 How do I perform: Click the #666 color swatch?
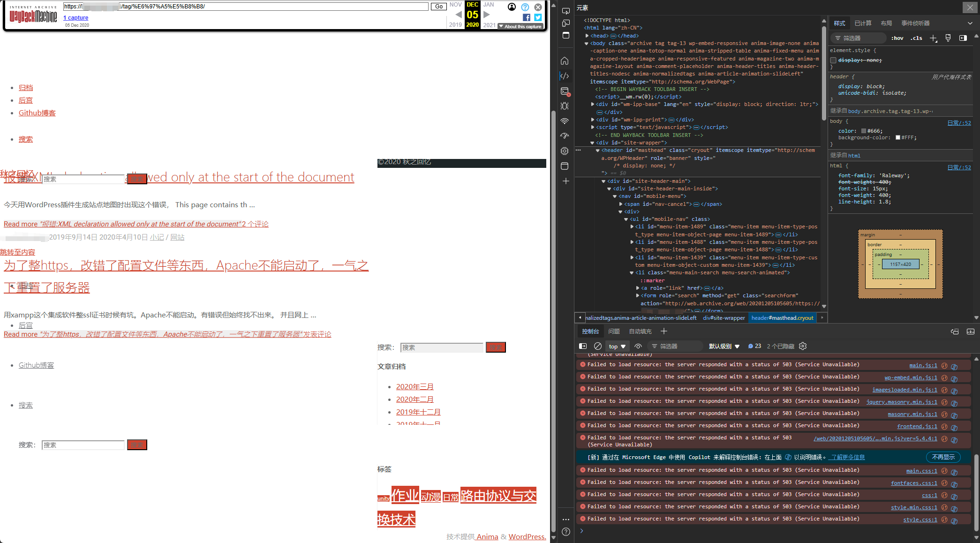(864, 131)
